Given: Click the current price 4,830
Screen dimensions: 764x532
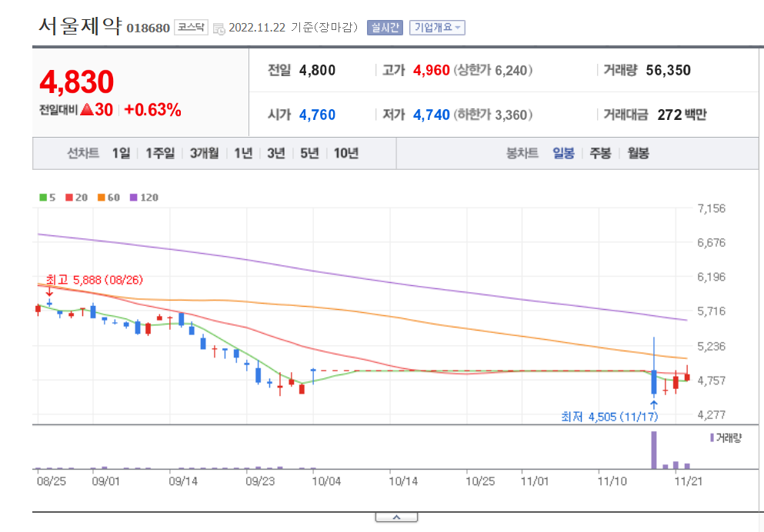Looking at the screenshot, I should 76,81.
